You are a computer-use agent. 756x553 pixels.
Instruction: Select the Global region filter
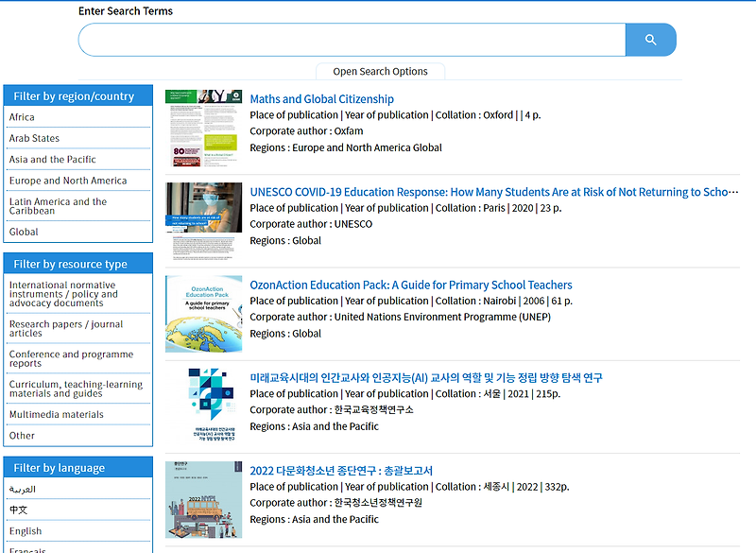(78, 232)
